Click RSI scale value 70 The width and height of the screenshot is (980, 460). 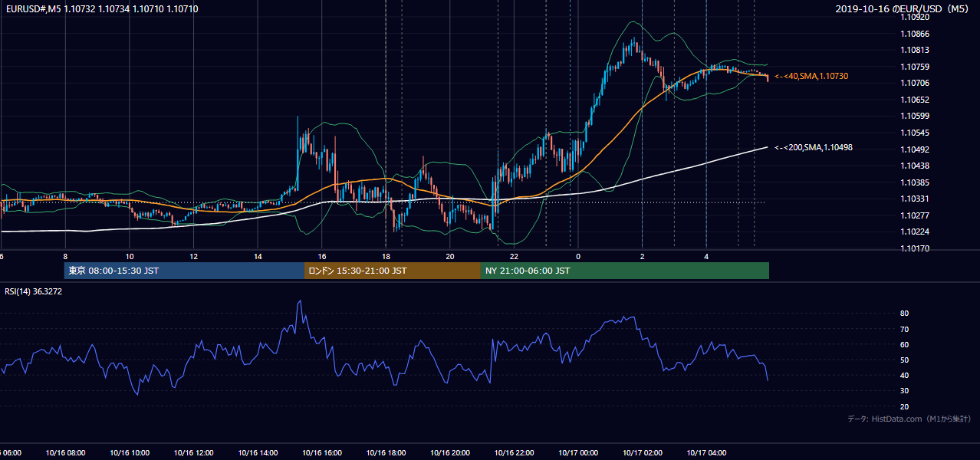point(904,329)
